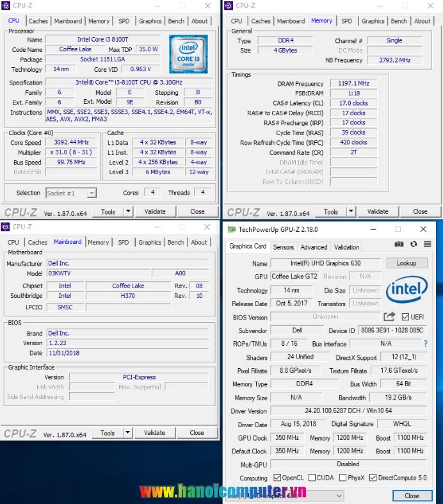Click the Graphic Interface version PCI-Express

coord(139,377)
